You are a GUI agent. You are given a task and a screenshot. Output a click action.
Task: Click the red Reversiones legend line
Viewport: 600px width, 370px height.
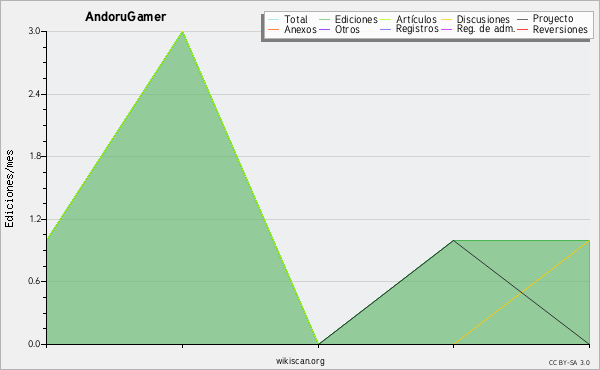tap(522, 29)
